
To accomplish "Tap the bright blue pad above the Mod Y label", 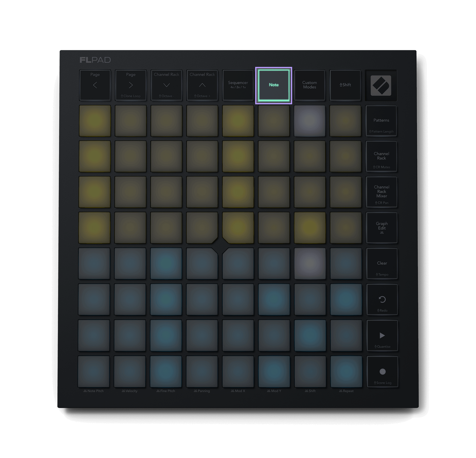I will (274, 372).
